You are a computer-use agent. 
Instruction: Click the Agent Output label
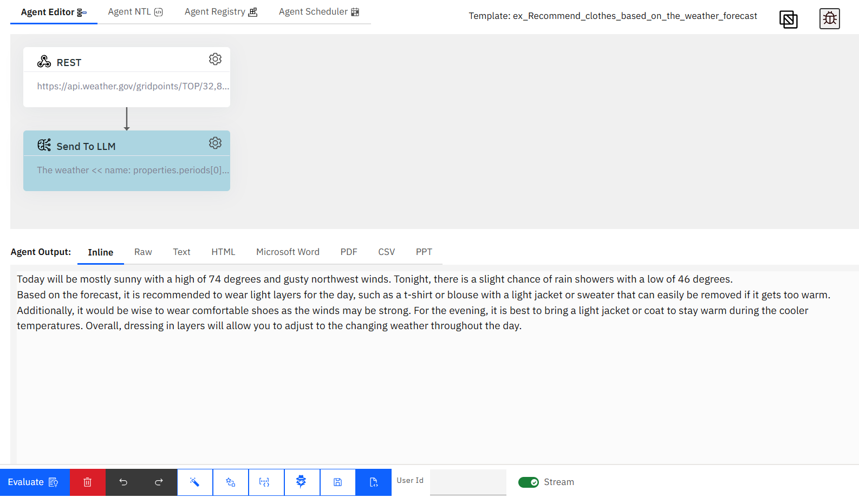[41, 252]
